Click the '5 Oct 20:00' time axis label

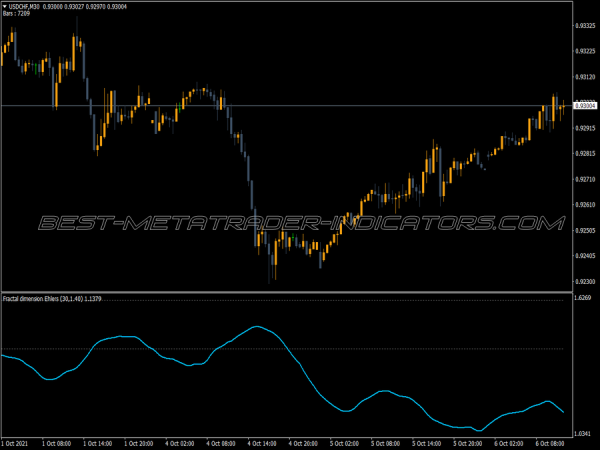[468, 443]
